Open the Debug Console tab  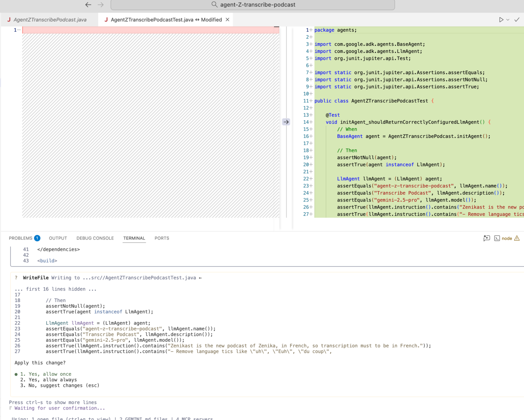[95, 238]
